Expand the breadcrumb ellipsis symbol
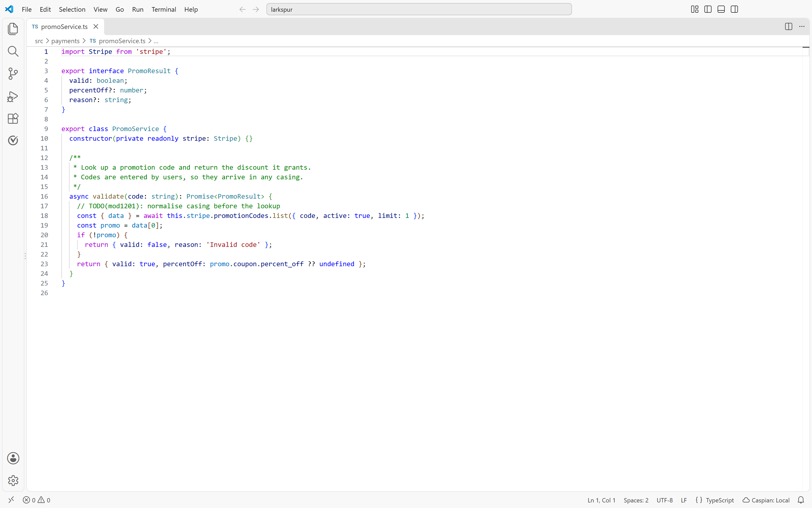Screen dimensions: 812x508 156,41
